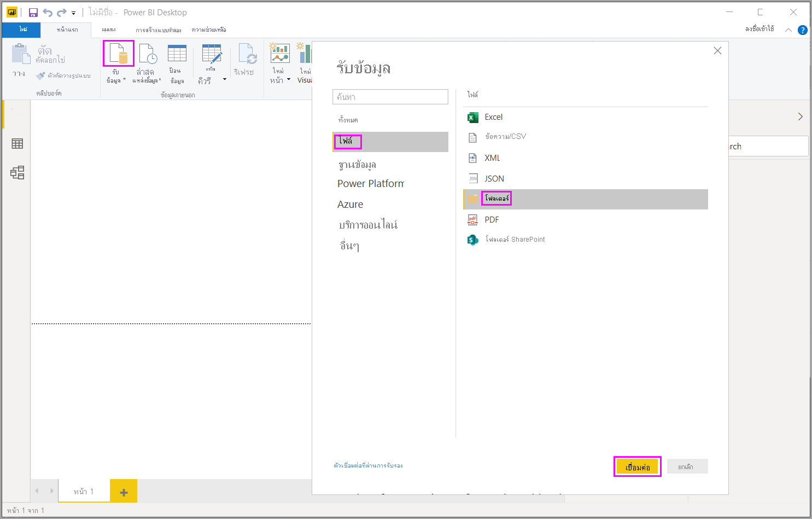This screenshot has width=812, height=519.
Task: Open ตัวเชื่อมต่อที่ผ่านการรับรอง certified connectors link
Action: [x=368, y=465]
